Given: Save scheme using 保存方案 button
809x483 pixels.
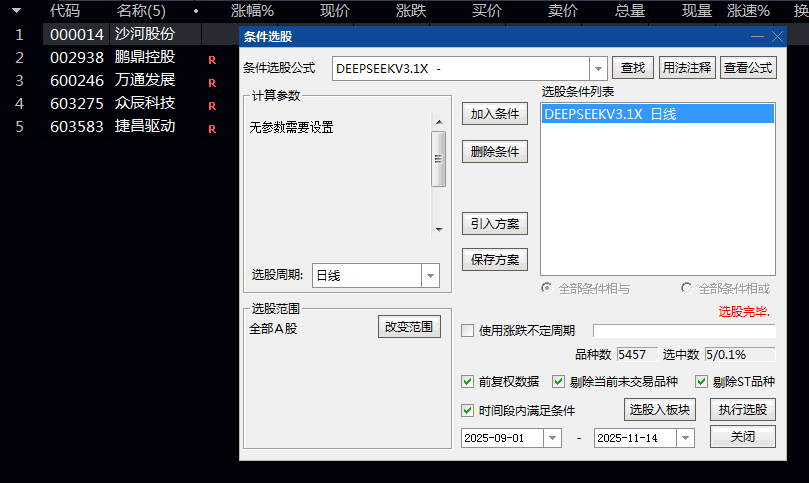Looking at the screenshot, I should (495, 260).
